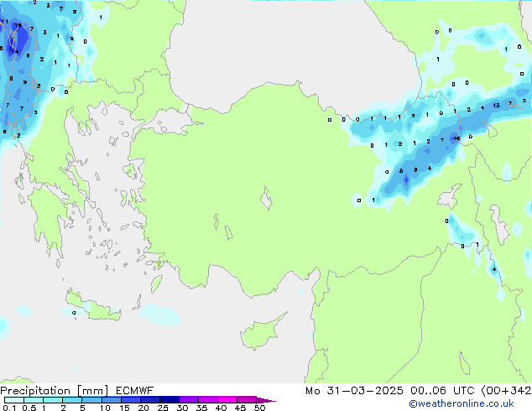Pick the 15–20 mm legend swatch
532x411 pixels.
(131, 400)
